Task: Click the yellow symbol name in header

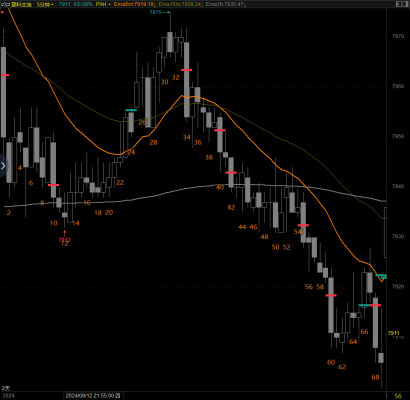Action: pyautogui.click(x=21, y=4)
